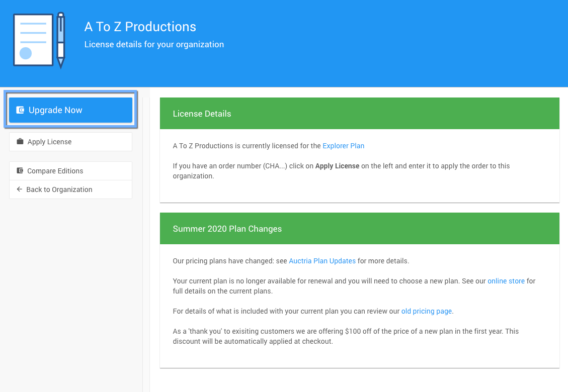
Task: Click the back arrow icon in sidebar
Action: 20,189
